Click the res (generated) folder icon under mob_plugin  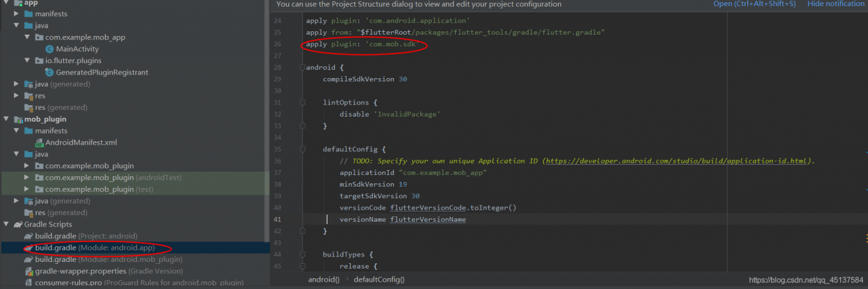pos(28,212)
